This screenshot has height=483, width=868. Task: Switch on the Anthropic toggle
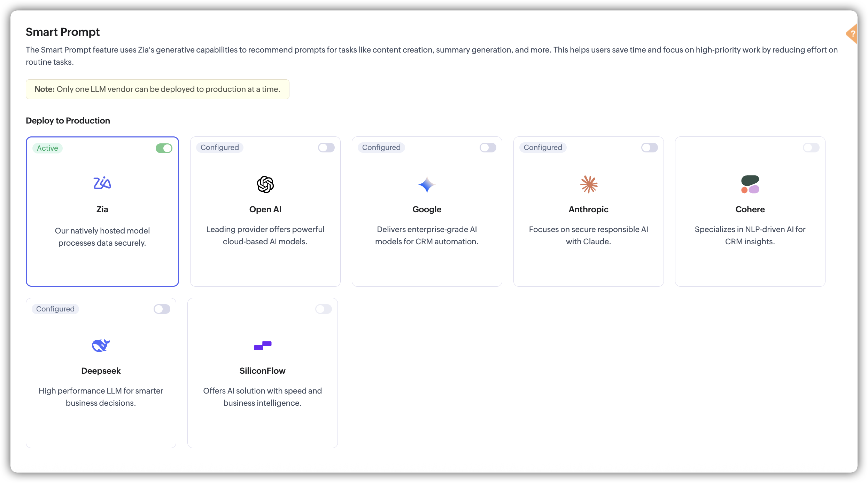pyautogui.click(x=649, y=148)
